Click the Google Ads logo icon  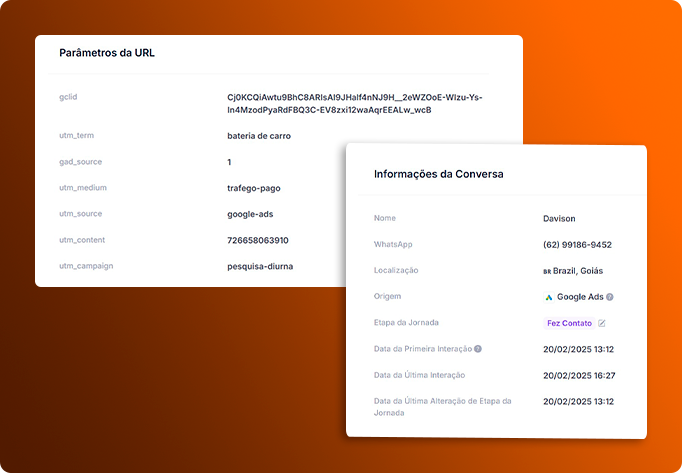[x=548, y=297]
